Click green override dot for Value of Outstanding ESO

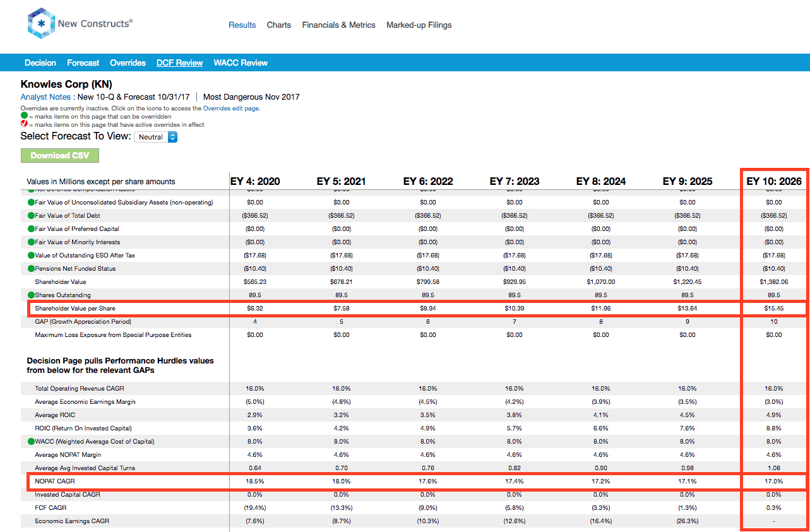31,256
